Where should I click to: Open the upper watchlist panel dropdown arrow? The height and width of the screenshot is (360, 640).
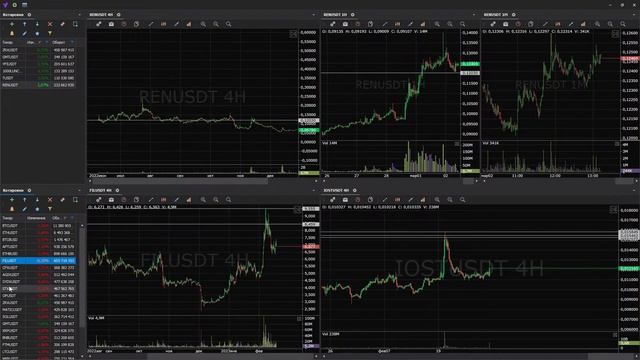coord(79,15)
